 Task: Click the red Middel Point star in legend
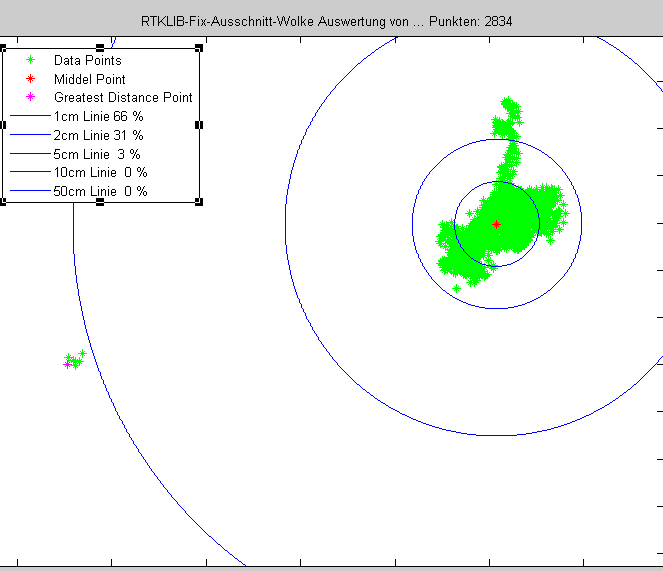(30, 79)
